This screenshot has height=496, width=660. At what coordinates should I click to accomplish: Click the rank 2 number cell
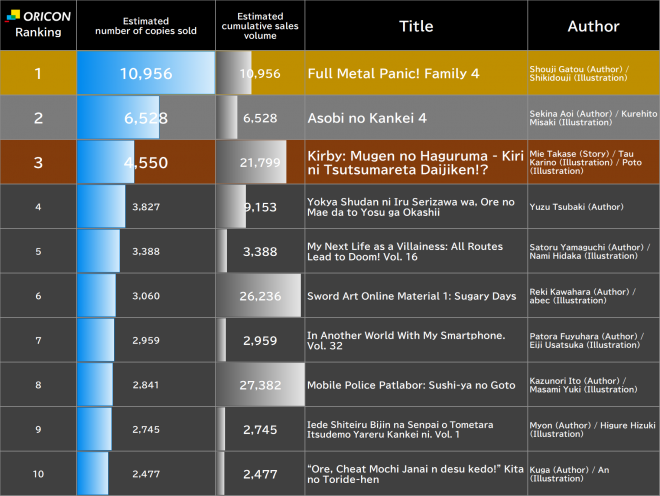click(x=38, y=117)
